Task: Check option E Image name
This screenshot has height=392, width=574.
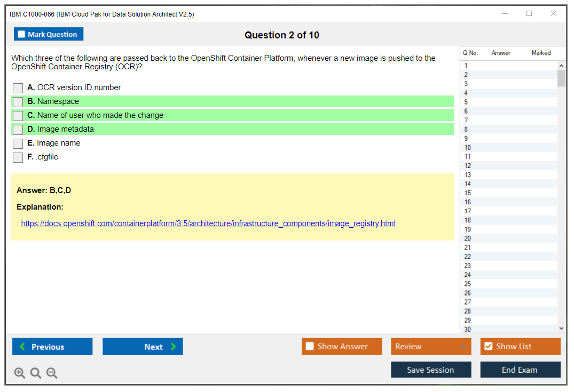Action: (18, 143)
